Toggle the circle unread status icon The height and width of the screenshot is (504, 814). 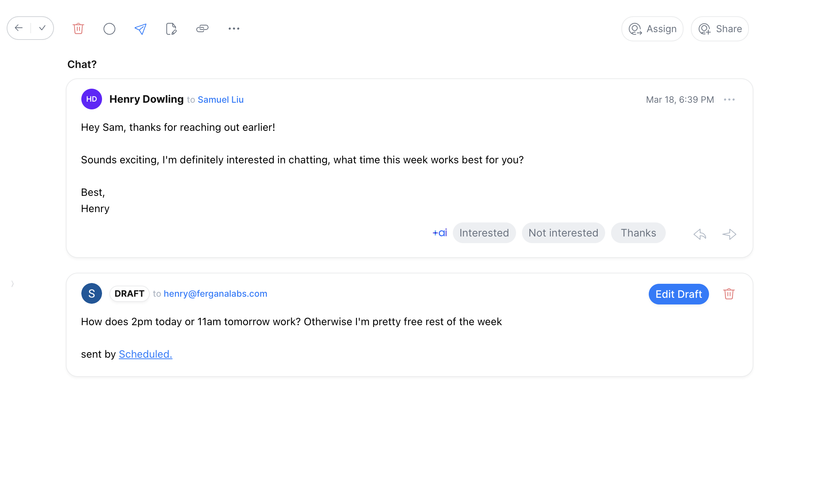pyautogui.click(x=109, y=29)
